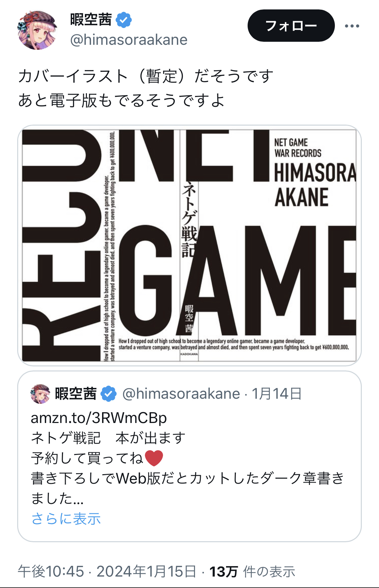This screenshot has width=379, height=588.
Task: Click the blue verified badge beside 暇空茜
Action: [124, 20]
